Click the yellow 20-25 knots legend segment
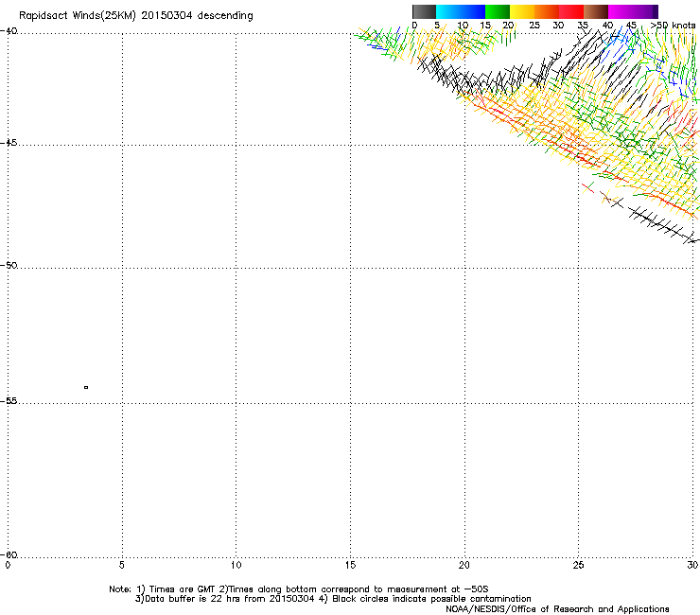700x615 pixels. click(522, 11)
